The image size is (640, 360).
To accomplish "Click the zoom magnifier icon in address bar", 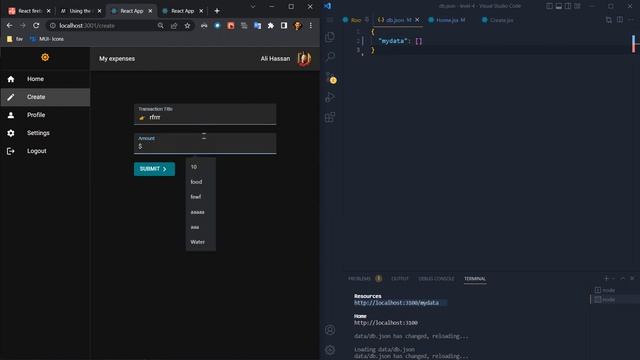I will (x=160, y=25).
